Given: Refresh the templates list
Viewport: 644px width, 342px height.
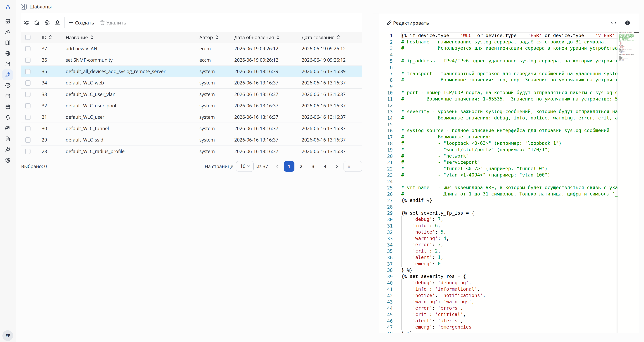Looking at the screenshot, I should [x=37, y=23].
